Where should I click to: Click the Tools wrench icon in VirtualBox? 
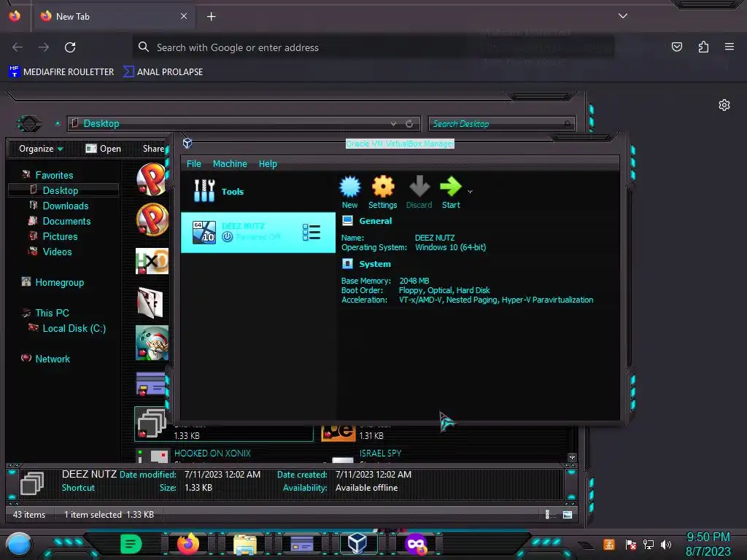(204, 190)
